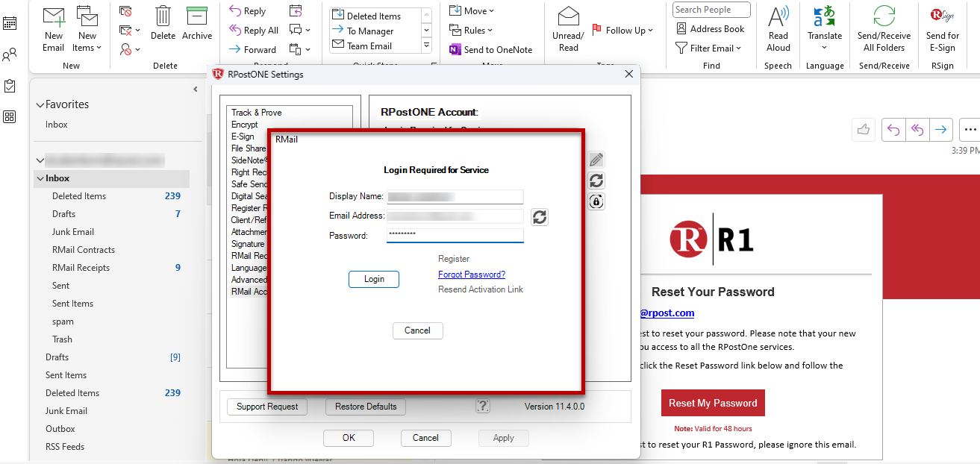The height and width of the screenshot is (464, 980).
Task: Select Track & Prove settings category
Action: tap(257, 113)
